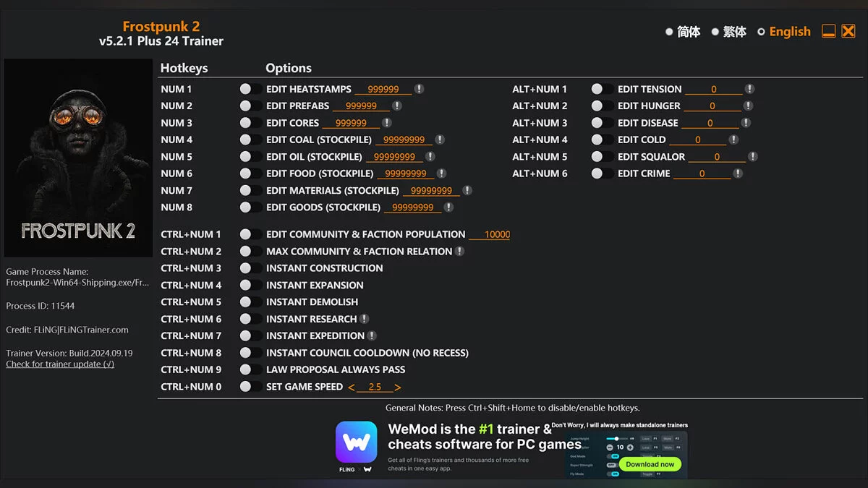
Task: Click the Download now button
Action: click(x=650, y=464)
